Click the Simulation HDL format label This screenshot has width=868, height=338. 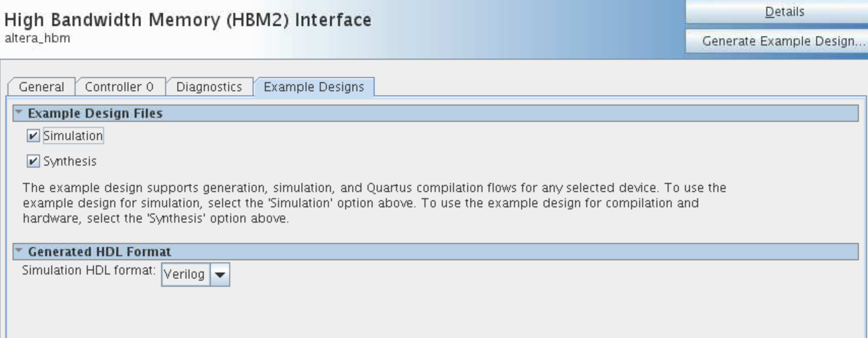click(x=90, y=269)
